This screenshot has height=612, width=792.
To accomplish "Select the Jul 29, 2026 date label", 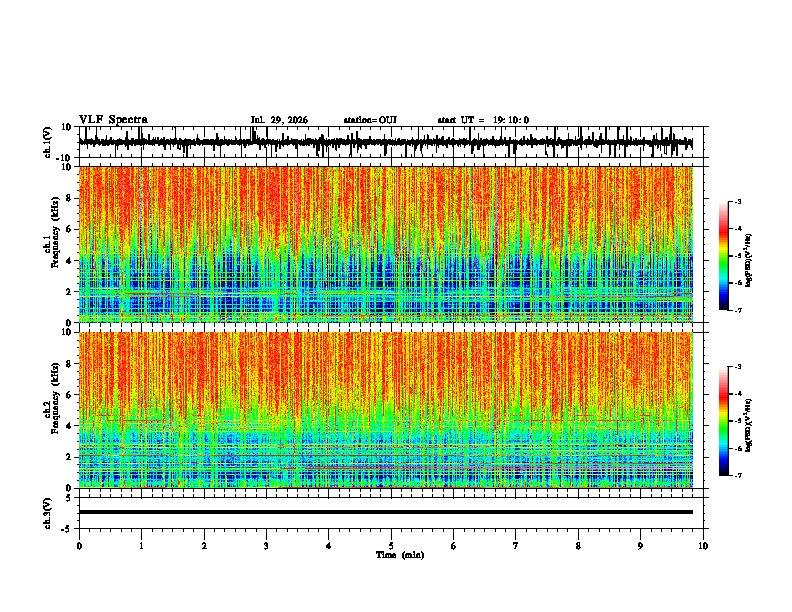I will click(279, 120).
